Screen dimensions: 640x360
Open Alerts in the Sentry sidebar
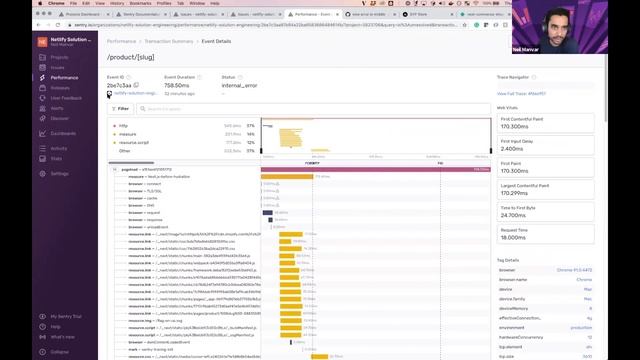click(57, 109)
